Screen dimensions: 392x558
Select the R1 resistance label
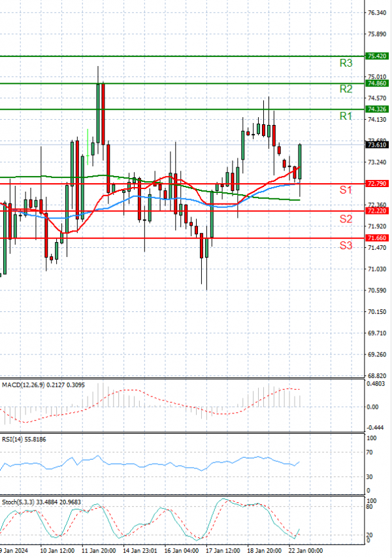pyautogui.click(x=346, y=116)
